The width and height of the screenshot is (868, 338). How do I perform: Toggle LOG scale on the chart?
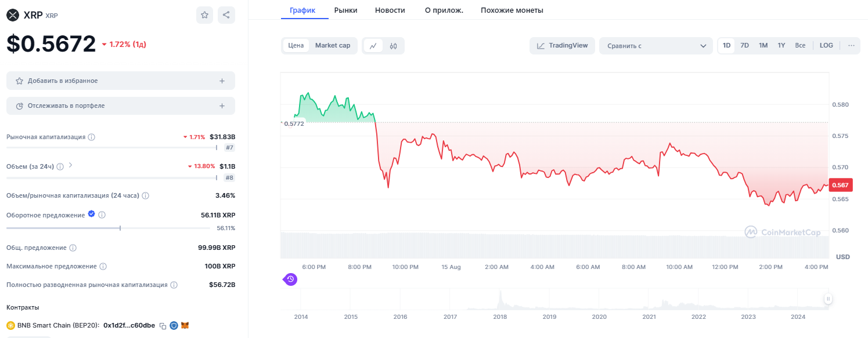826,46
